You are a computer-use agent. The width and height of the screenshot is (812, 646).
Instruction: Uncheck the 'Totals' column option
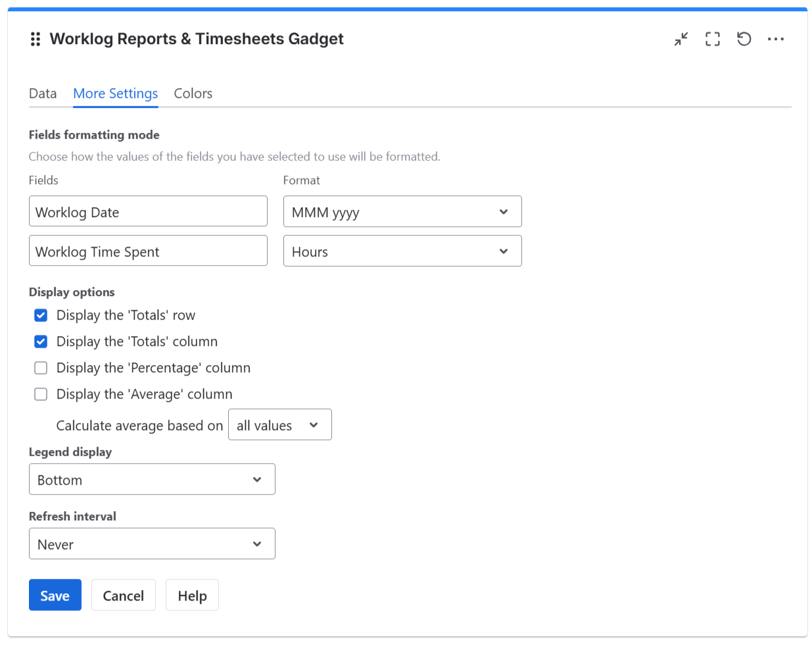(x=41, y=341)
